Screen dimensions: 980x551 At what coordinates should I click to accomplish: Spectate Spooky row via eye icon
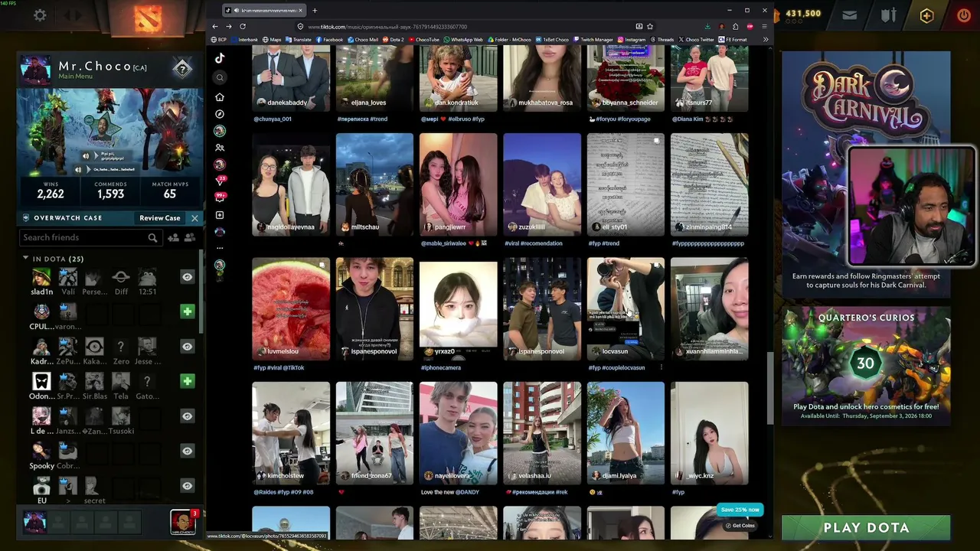coord(187,451)
